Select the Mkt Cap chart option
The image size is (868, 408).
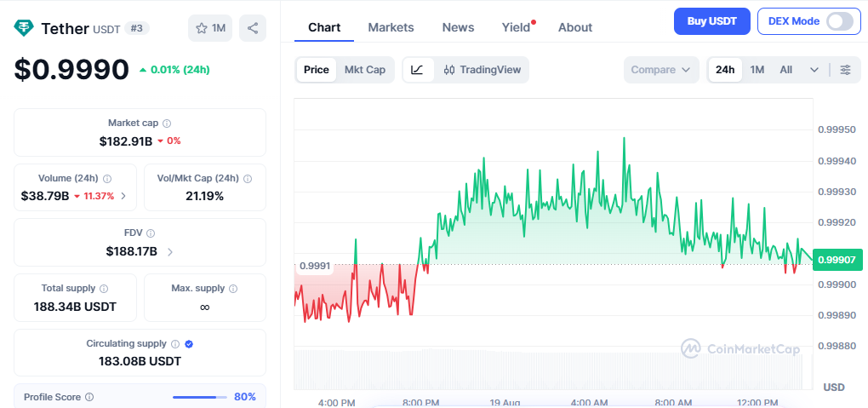point(365,70)
